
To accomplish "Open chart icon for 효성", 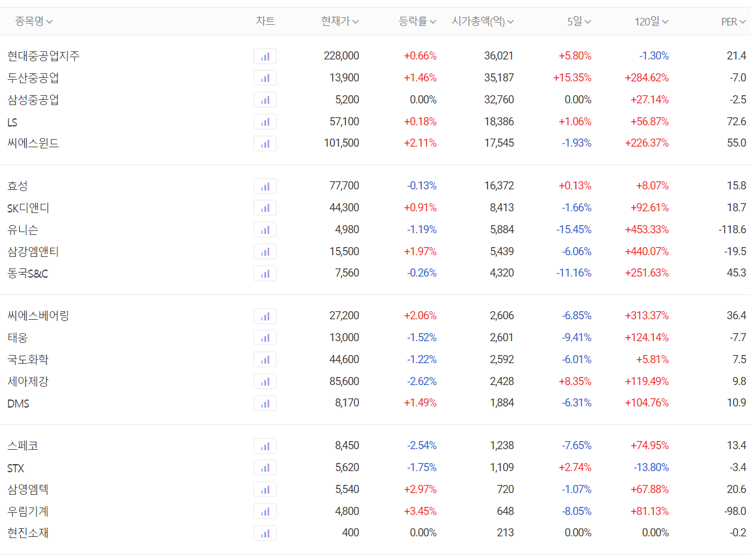I will pos(265,186).
